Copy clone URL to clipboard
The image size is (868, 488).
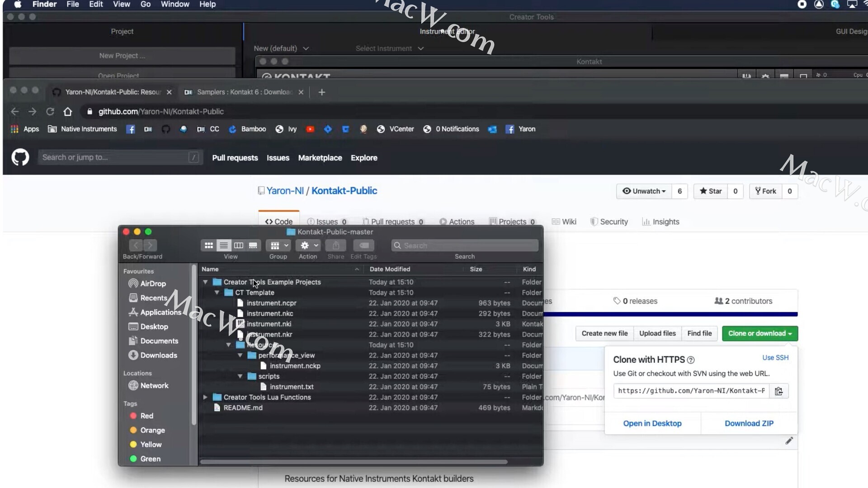pyautogui.click(x=778, y=391)
